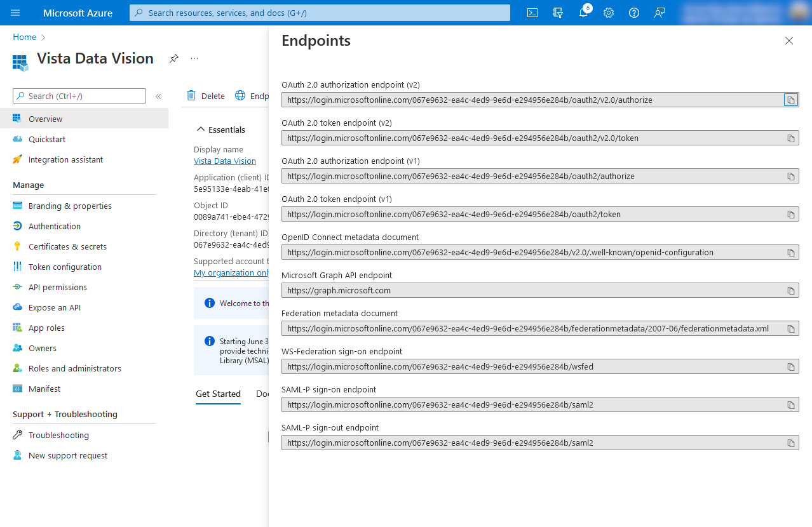Collapse the left sidebar with double chevron
This screenshot has height=527, width=812.
(x=158, y=97)
